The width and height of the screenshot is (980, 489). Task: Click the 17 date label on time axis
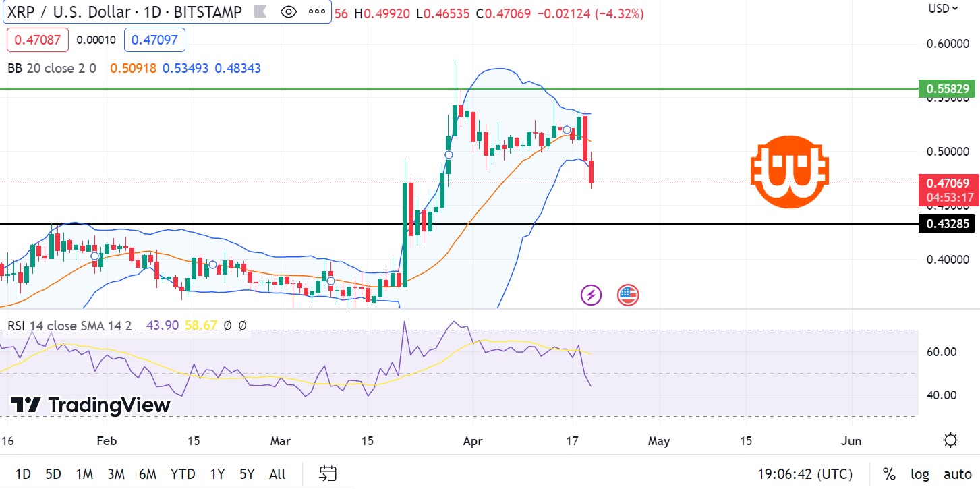click(573, 441)
